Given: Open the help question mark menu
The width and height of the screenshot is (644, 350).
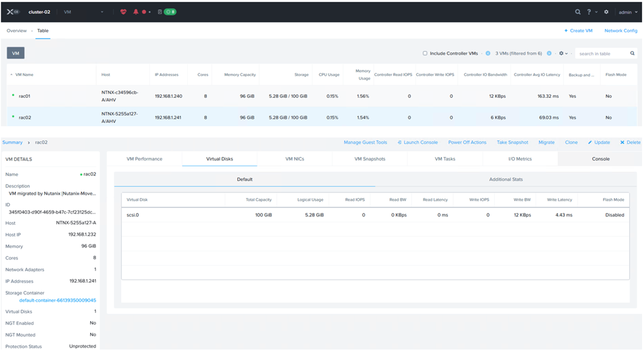Looking at the screenshot, I should coord(590,12).
